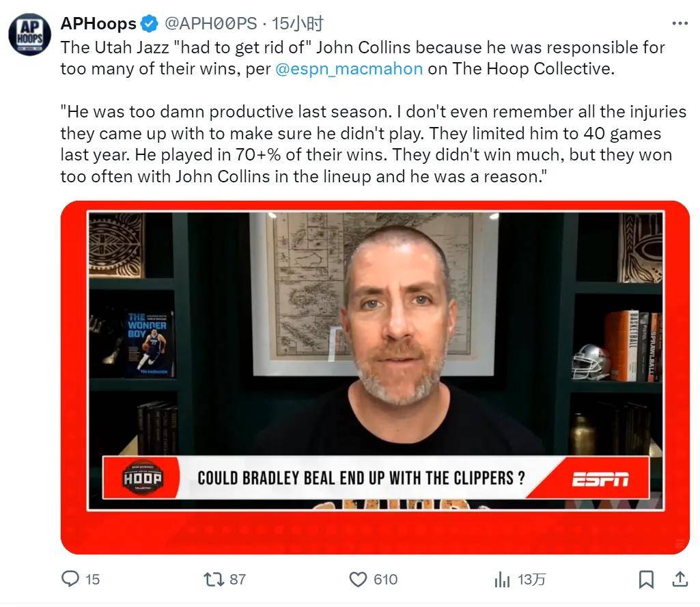Open the APHoops profile avatar
700x607 pixels.
click(30, 34)
